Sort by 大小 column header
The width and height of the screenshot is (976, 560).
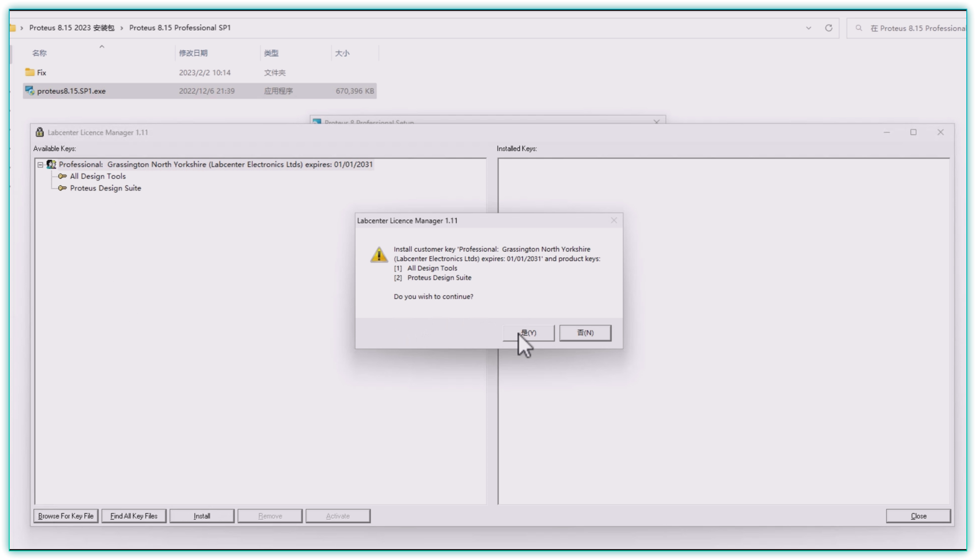point(342,53)
